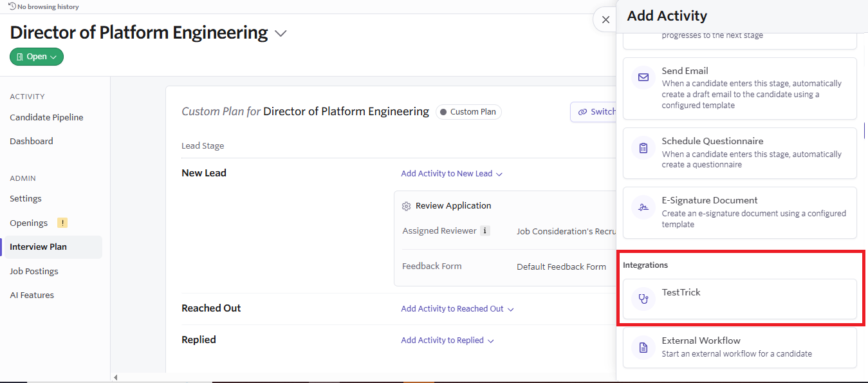The height and width of the screenshot is (383, 868).
Task: Click the Replied stage name
Action: pyautogui.click(x=199, y=340)
